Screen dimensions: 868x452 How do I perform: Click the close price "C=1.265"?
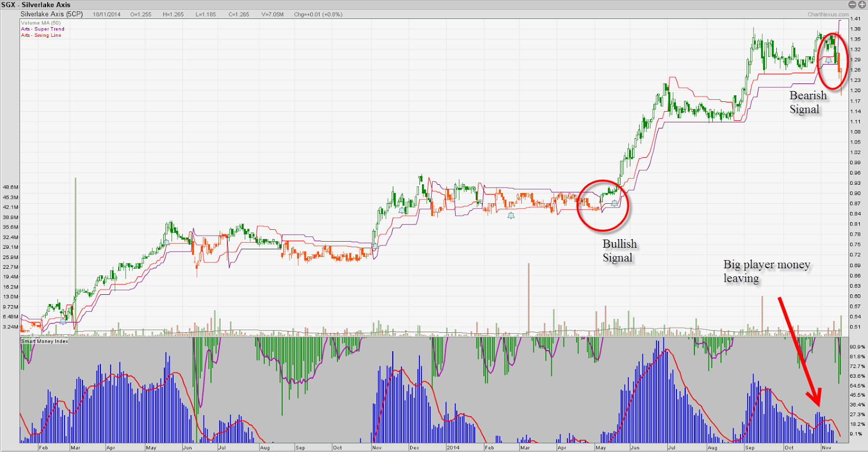(239, 15)
